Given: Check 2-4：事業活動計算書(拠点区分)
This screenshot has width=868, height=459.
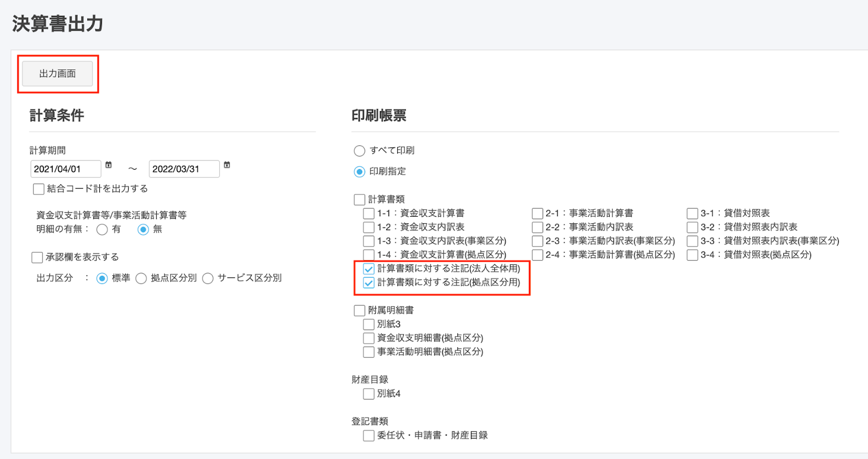Looking at the screenshot, I should pyautogui.click(x=538, y=255).
